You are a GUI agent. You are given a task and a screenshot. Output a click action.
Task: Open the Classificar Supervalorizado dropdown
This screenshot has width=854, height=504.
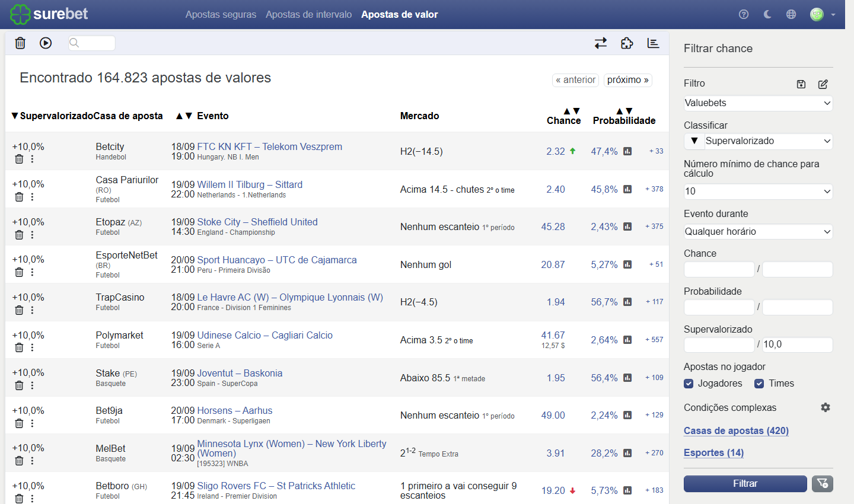(769, 141)
